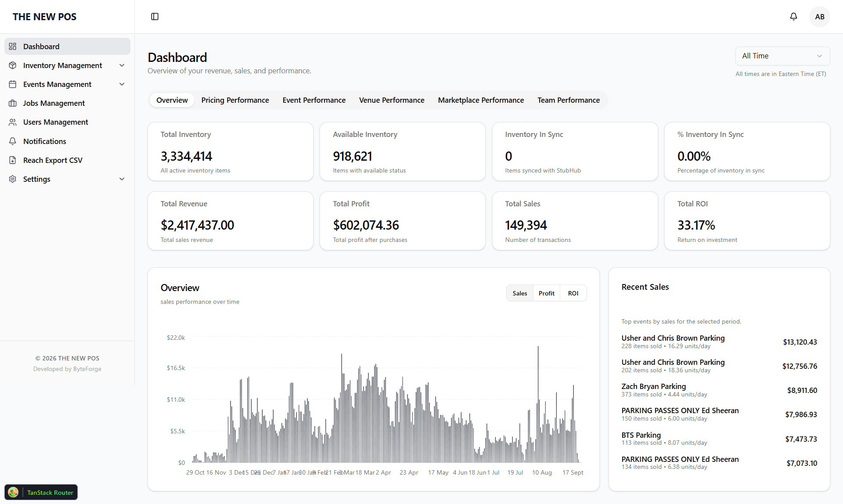The height and width of the screenshot is (504, 843).
Task: Expand the Settings chevron
Action: coord(122,179)
